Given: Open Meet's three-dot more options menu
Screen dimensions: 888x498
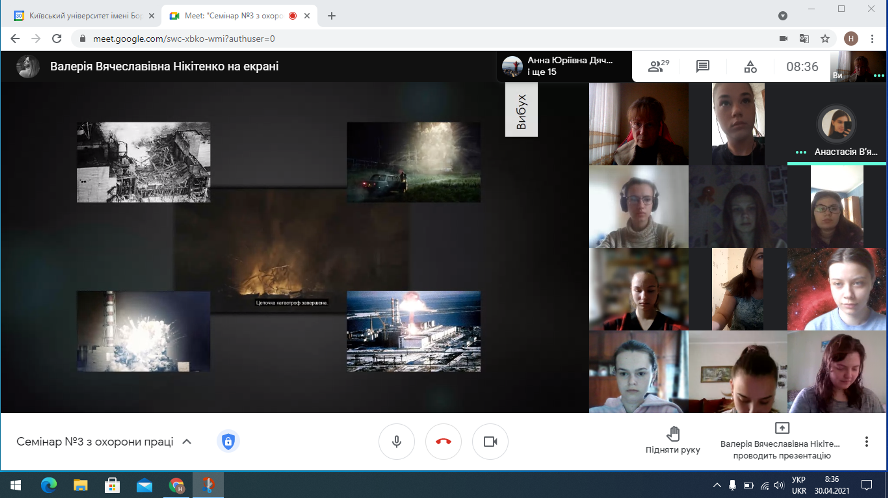Looking at the screenshot, I should pyautogui.click(x=866, y=441).
